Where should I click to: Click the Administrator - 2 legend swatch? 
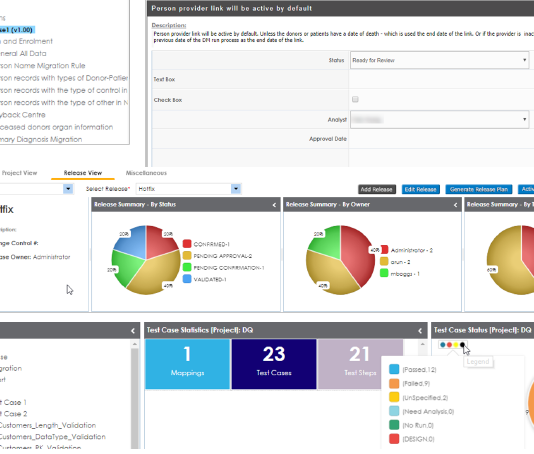tap(384, 250)
